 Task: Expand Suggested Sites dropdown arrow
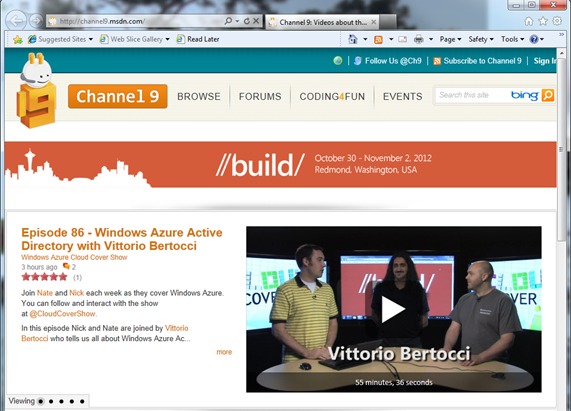coord(91,39)
